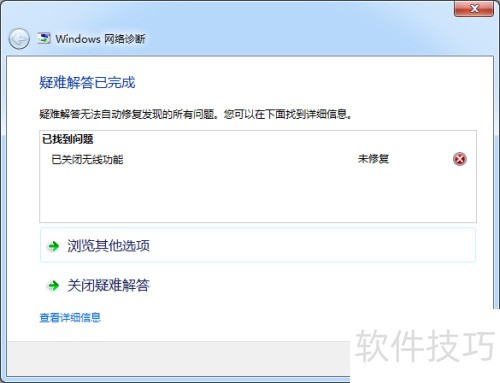The width and height of the screenshot is (500, 383).
Task: Click the back arrow button
Action: [x=19, y=39]
